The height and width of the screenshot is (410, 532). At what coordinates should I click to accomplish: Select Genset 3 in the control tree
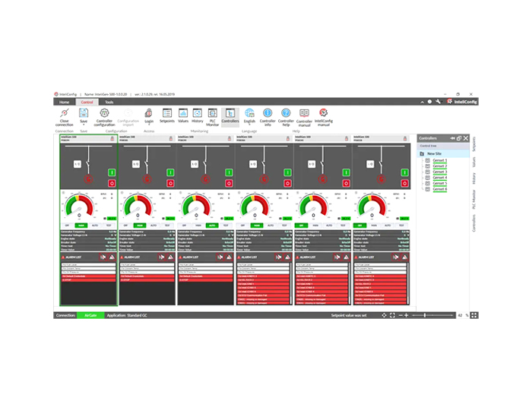[440, 172]
